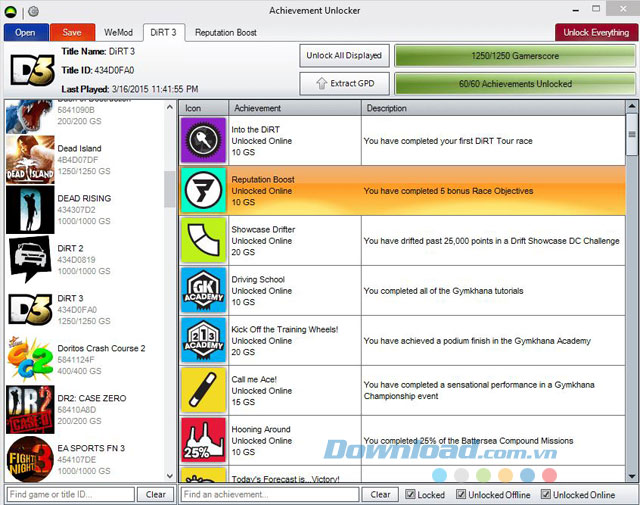Click the DiRT 3 title logo image
This screenshot has width=640, height=505.
pos(32,70)
